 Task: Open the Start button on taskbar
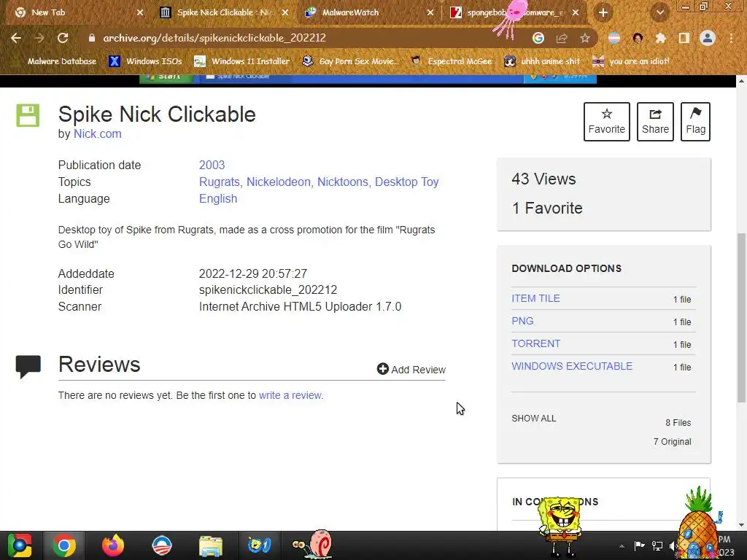click(x=19, y=545)
